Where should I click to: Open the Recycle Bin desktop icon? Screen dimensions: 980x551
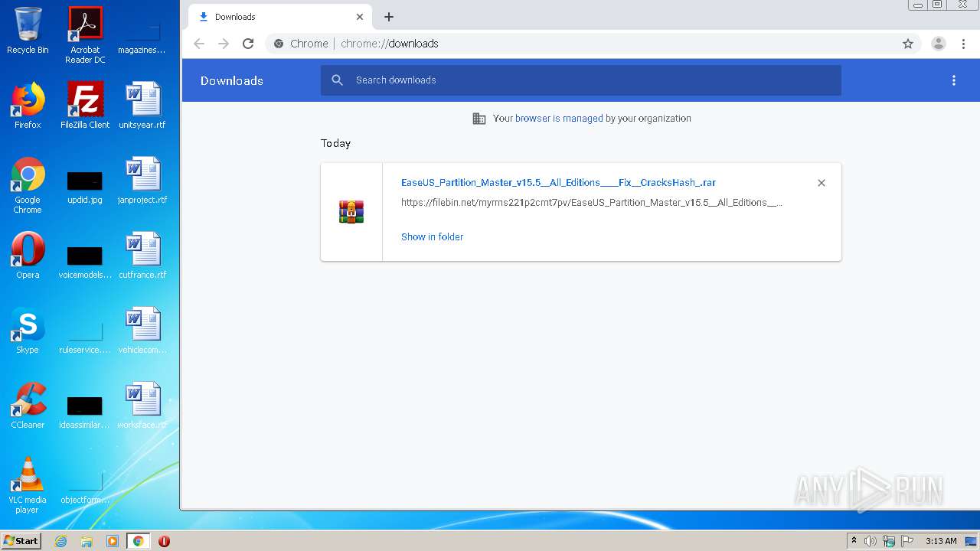click(28, 31)
